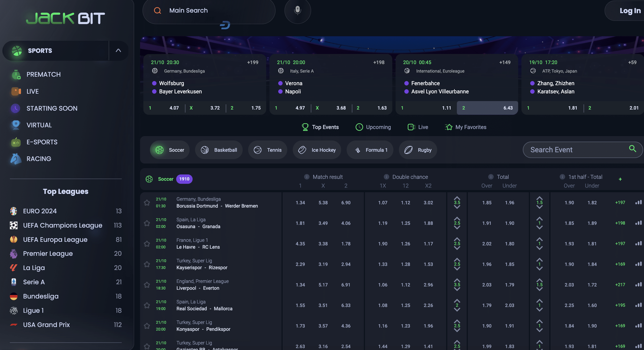Image resolution: width=644 pixels, height=350 pixels.
Task: Increase 1st half total for Liverpool - Everton
Action: [539, 280]
